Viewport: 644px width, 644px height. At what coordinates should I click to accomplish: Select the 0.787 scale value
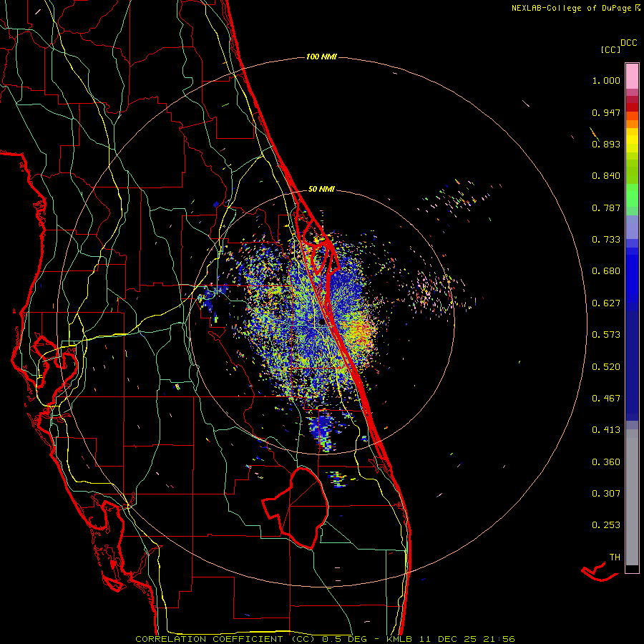pos(606,208)
